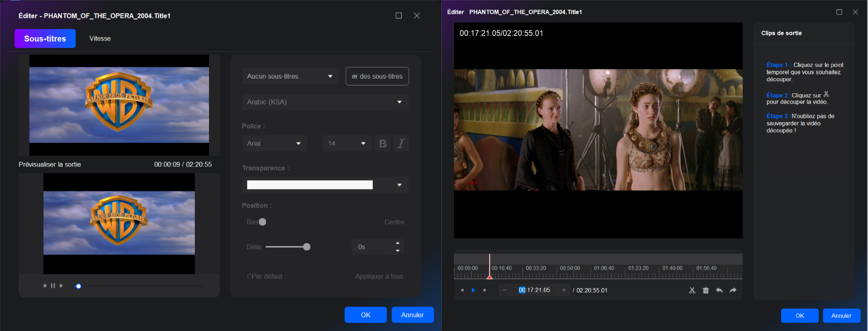Click Annuler in subtitle editor window

(413, 315)
